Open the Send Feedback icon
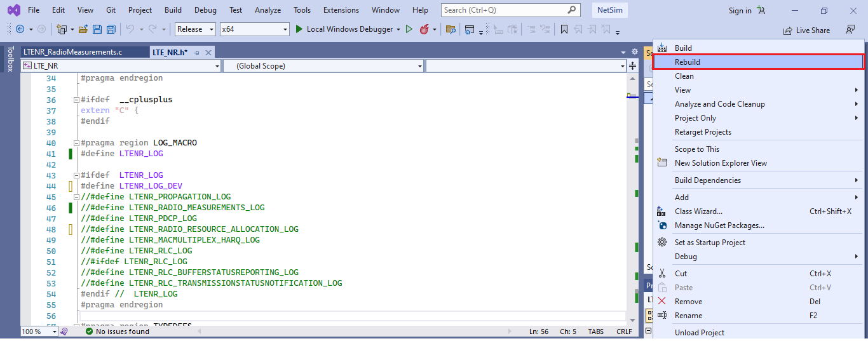 click(850, 30)
